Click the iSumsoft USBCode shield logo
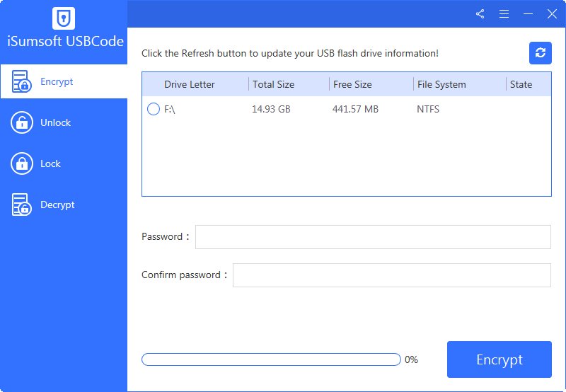This screenshot has width=566, height=392. pyautogui.click(x=64, y=18)
